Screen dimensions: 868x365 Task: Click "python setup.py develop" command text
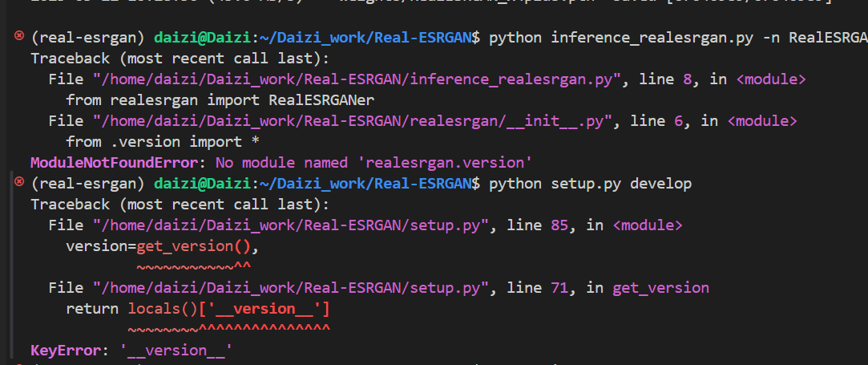point(590,184)
